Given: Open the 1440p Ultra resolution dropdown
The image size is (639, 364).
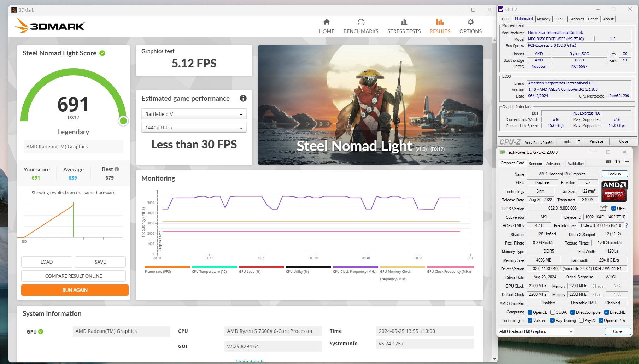Looking at the screenshot, I should [x=194, y=128].
